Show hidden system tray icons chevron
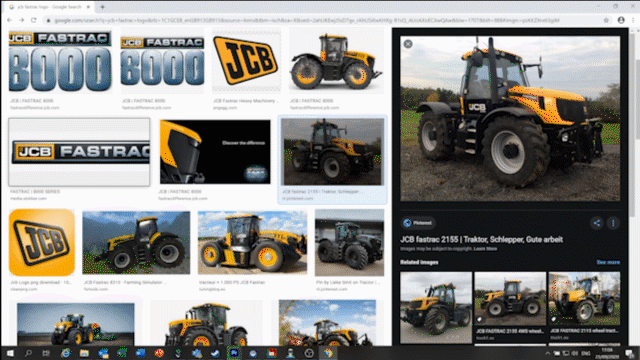Viewport: 640px width, 360px height. pos(547,353)
